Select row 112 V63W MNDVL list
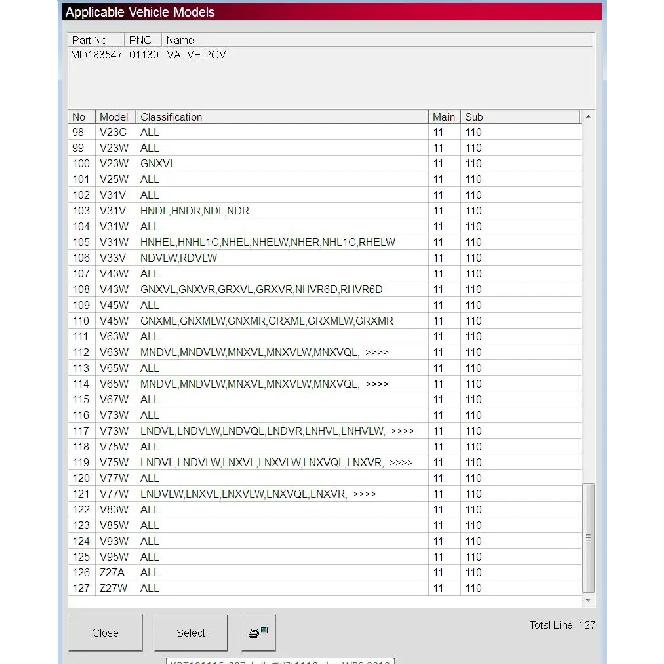 coord(325,352)
